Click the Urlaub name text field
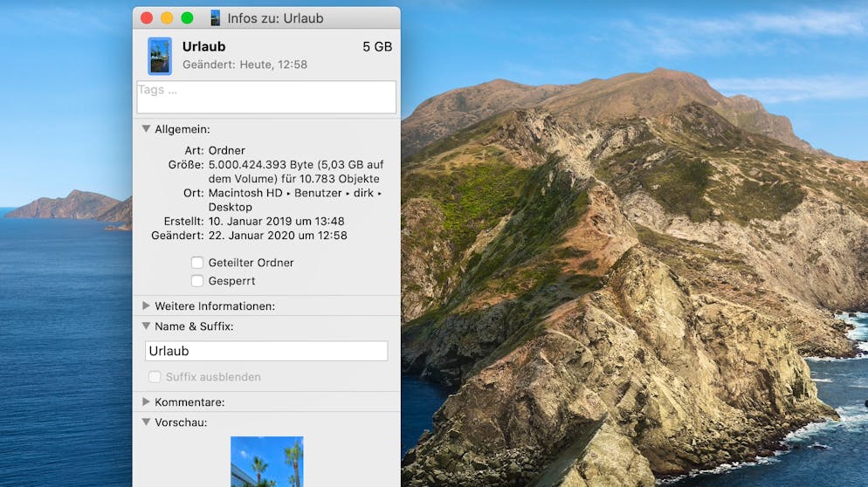The width and height of the screenshot is (868, 487). [x=266, y=351]
